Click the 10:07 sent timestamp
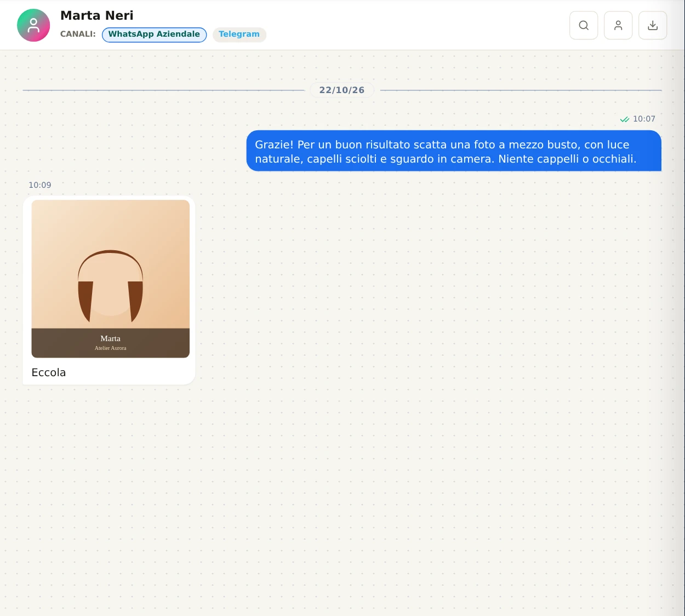The width and height of the screenshot is (685, 616). click(644, 119)
